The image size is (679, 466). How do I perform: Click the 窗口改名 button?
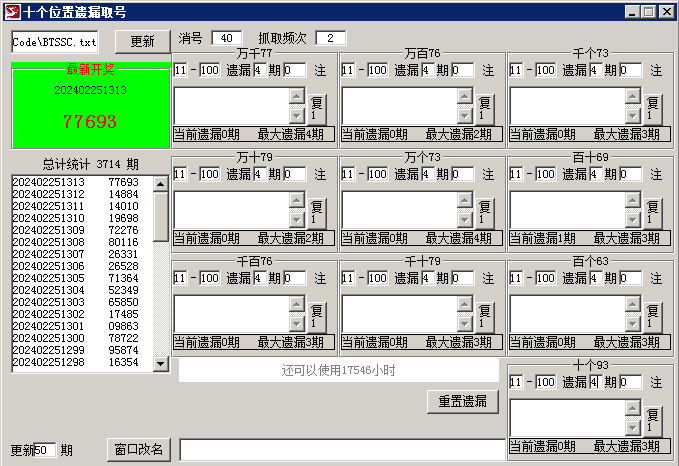[x=138, y=449]
